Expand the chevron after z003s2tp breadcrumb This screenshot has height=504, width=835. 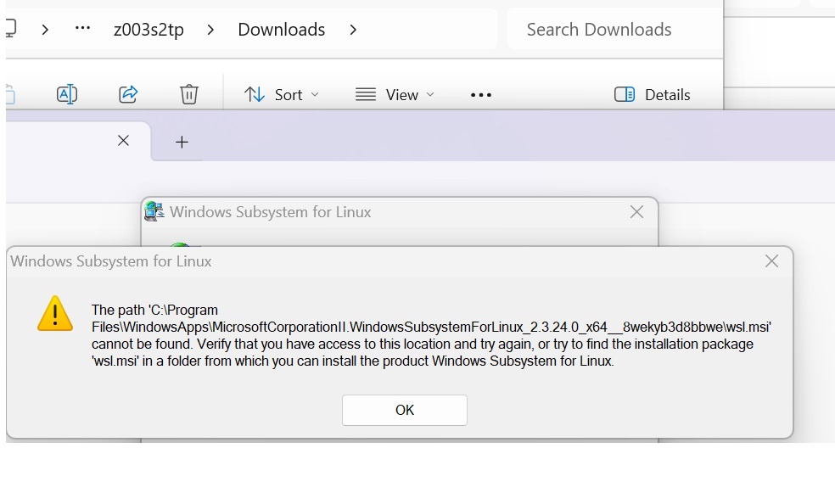coord(210,30)
